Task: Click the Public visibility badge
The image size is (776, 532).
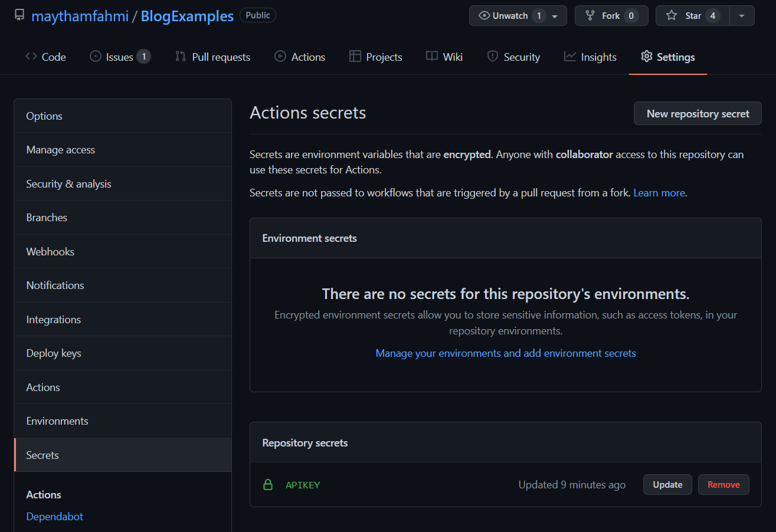Action: pyautogui.click(x=258, y=15)
